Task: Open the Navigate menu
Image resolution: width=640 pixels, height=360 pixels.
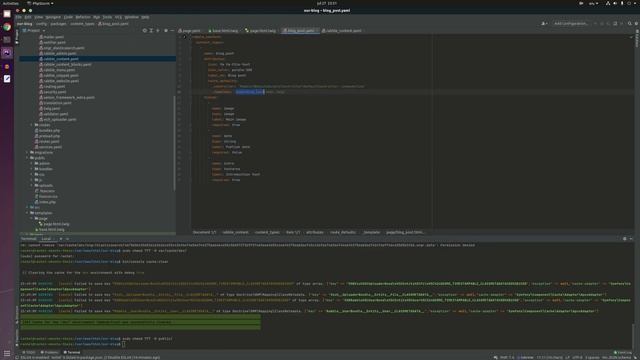Action: coord(53,17)
